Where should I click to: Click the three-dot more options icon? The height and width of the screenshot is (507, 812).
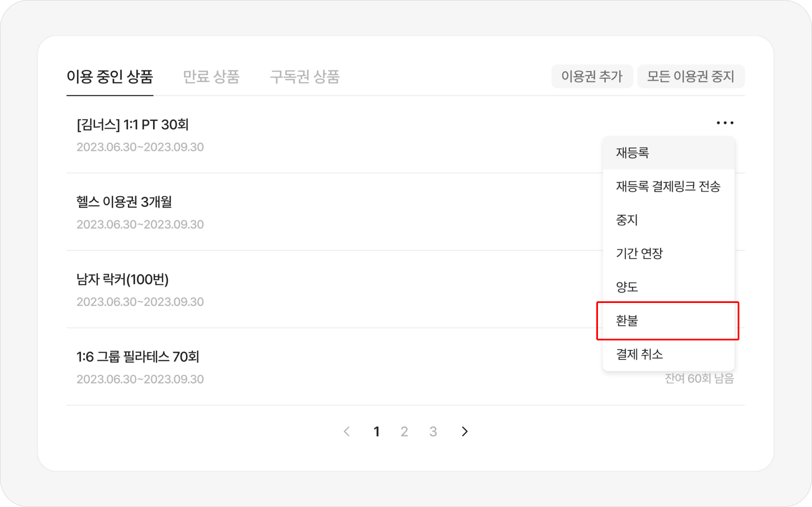[725, 123]
